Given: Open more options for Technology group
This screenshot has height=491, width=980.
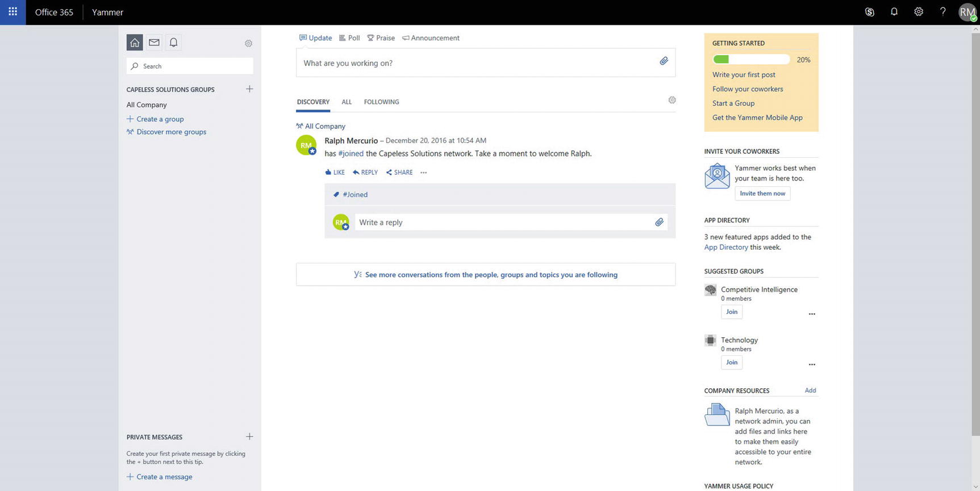Looking at the screenshot, I should (812, 364).
